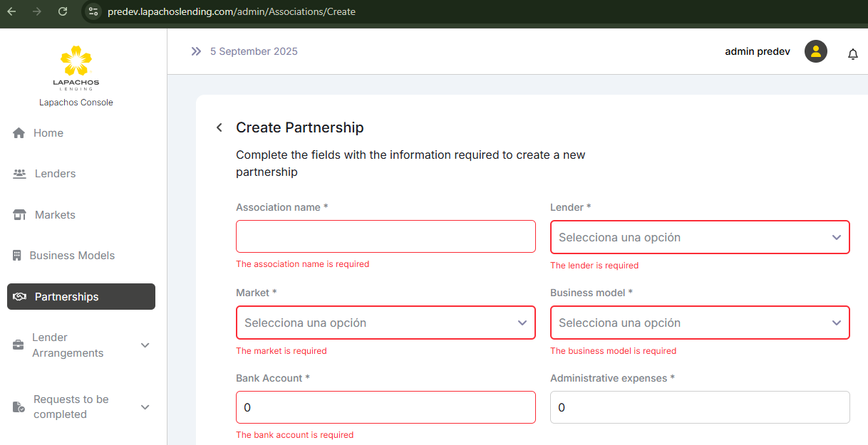Go to Lenders menu item
Screen dimensions: 868x445
55,174
